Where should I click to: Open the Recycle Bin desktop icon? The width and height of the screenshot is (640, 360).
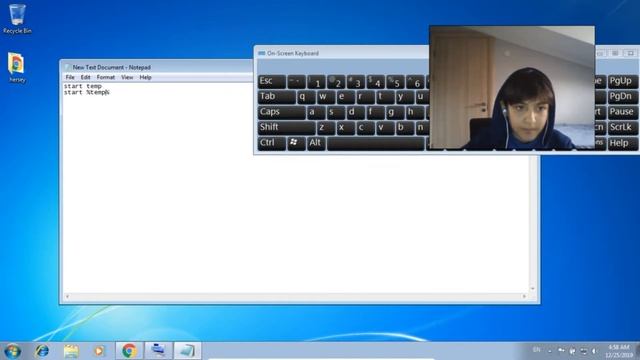coord(17,18)
